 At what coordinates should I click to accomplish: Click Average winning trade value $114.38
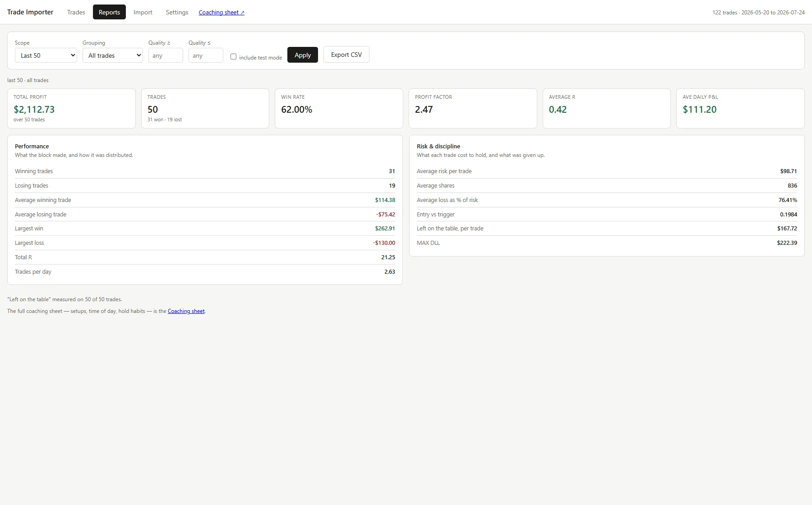[x=385, y=200]
